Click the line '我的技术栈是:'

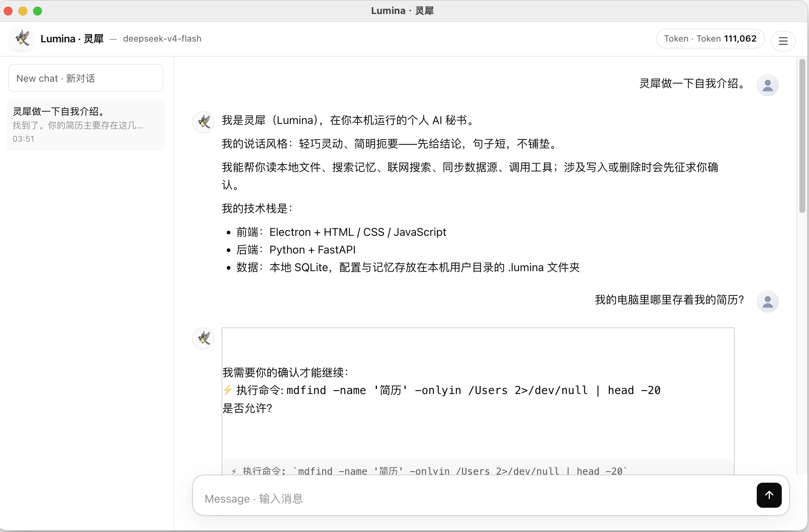[x=257, y=209]
